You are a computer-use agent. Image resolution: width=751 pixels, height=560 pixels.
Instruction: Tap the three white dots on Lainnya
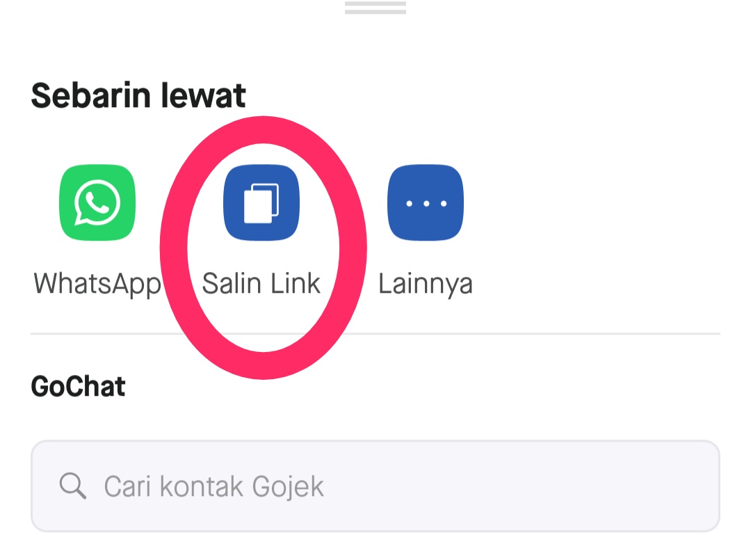[x=426, y=204]
